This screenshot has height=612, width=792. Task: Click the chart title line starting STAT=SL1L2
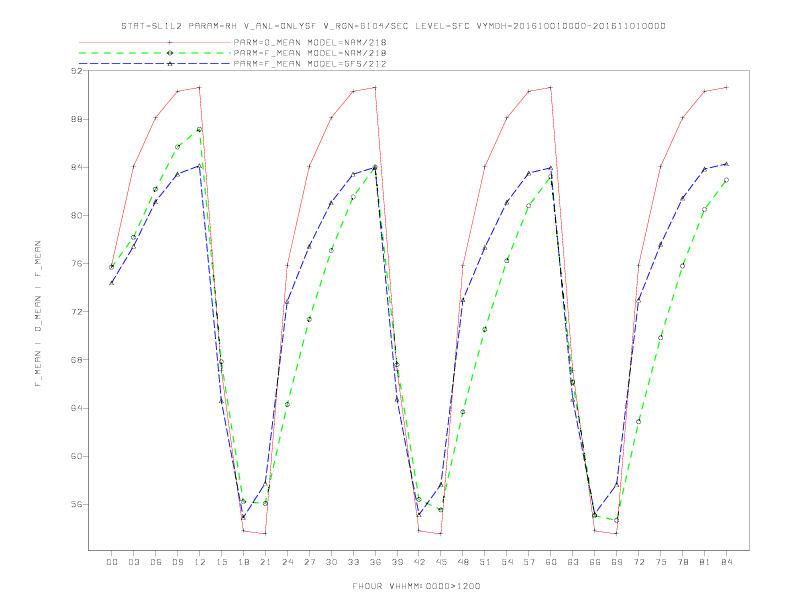tap(393, 26)
